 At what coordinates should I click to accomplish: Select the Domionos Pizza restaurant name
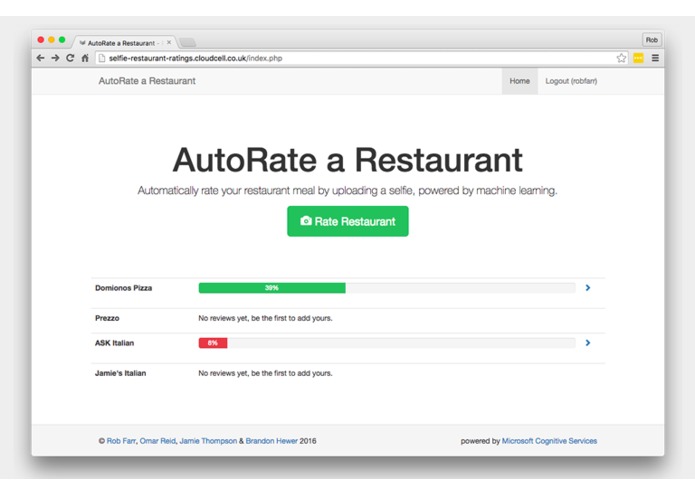tap(124, 288)
